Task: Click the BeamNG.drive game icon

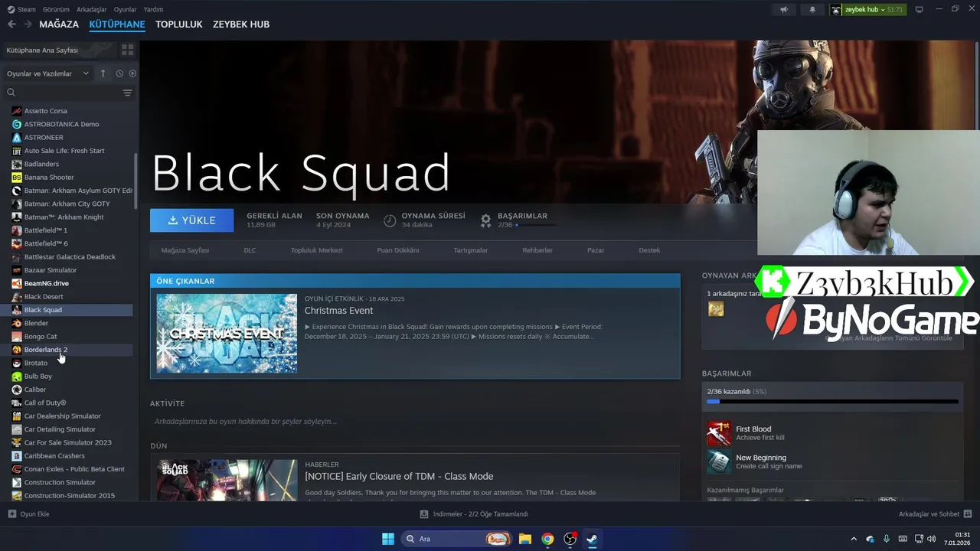Action: [x=17, y=283]
